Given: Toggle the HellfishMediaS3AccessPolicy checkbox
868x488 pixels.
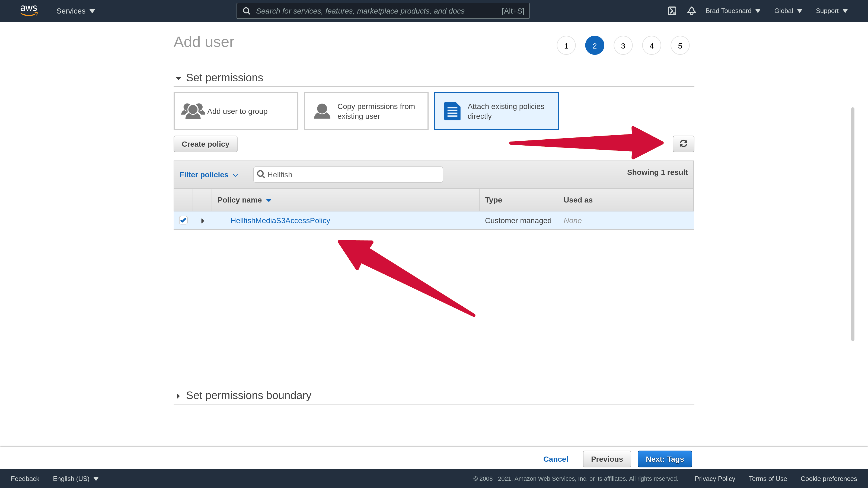Looking at the screenshot, I should 184,220.
